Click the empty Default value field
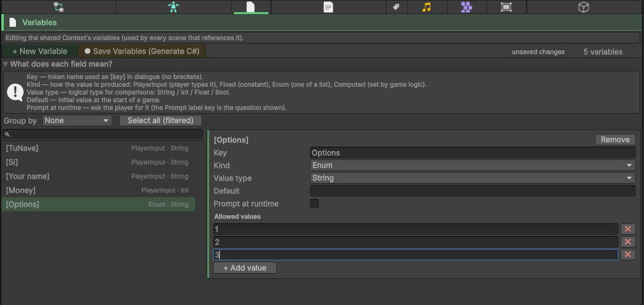The width and height of the screenshot is (644, 305). (x=472, y=191)
